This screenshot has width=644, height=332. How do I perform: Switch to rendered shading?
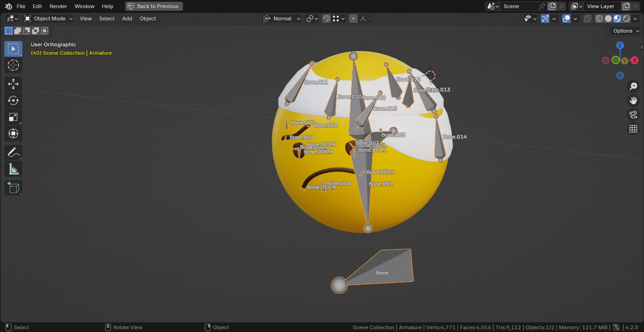tap(626, 19)
